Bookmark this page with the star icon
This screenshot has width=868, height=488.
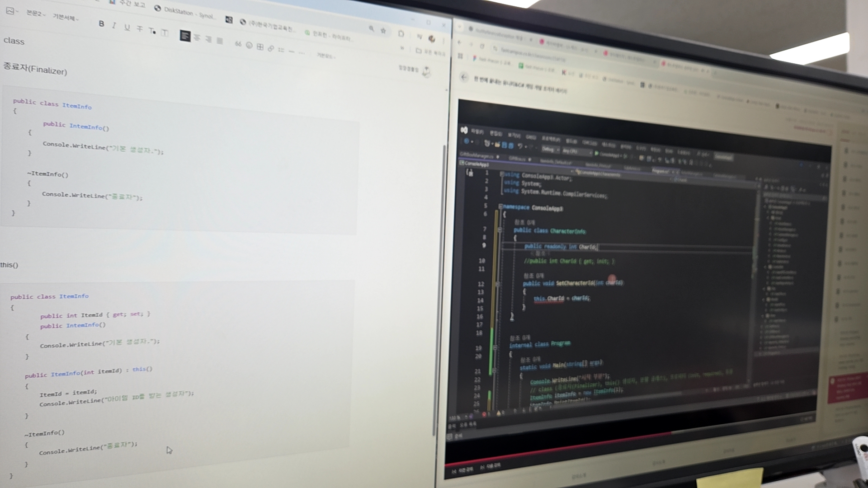point(383,31)
